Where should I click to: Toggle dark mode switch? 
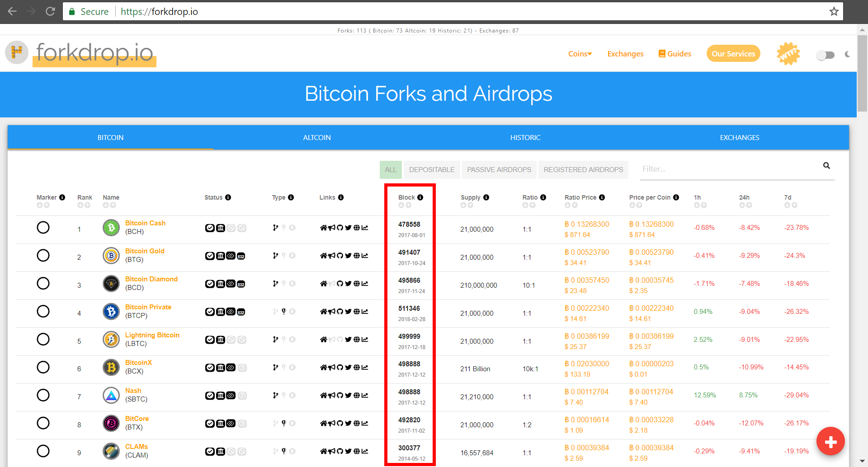[x=826, y=55]
